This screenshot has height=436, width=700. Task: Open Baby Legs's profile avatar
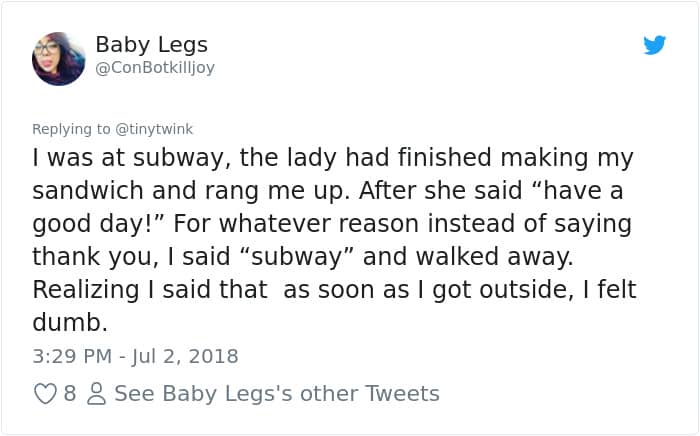(59, 59)
